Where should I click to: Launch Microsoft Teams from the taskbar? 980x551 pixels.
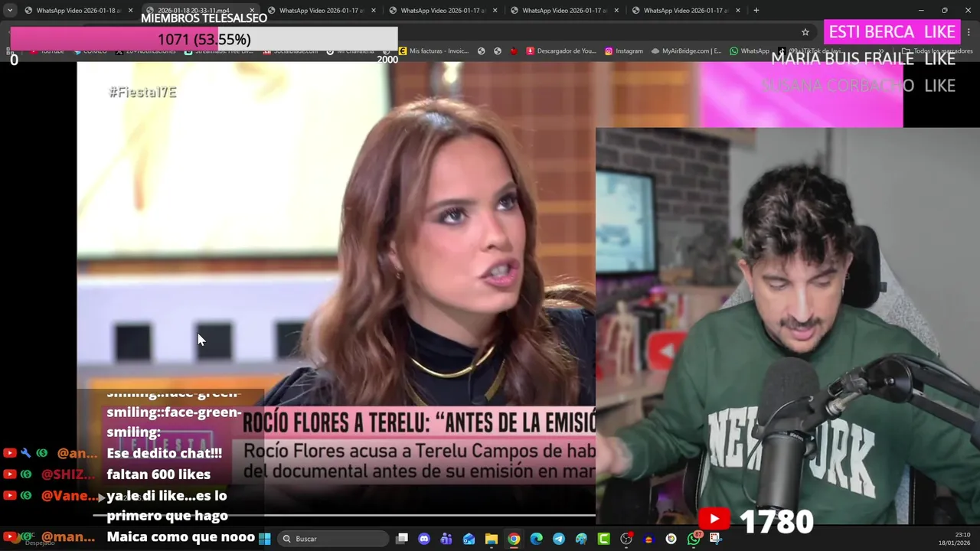[x=446, y=539]
